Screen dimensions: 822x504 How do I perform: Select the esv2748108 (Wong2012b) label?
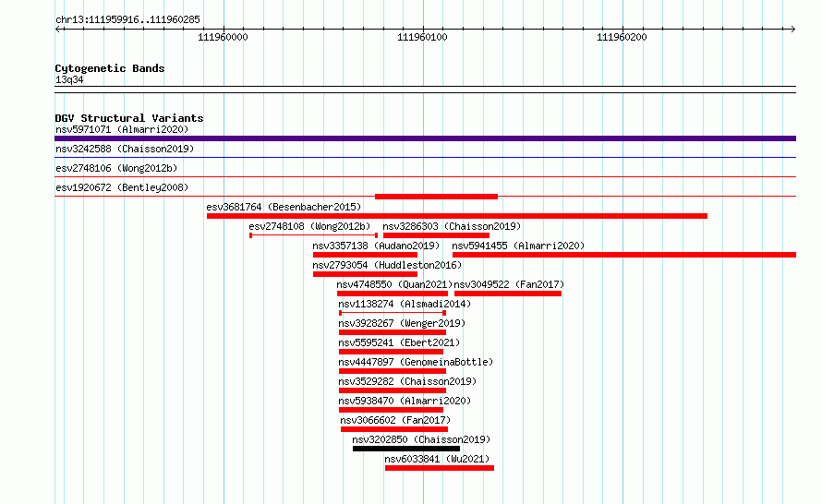[309, 226]
